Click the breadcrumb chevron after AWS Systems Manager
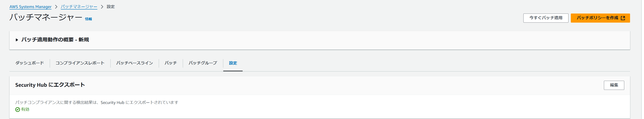This screenshot has height=119, width=644. (x=57, y=7)
